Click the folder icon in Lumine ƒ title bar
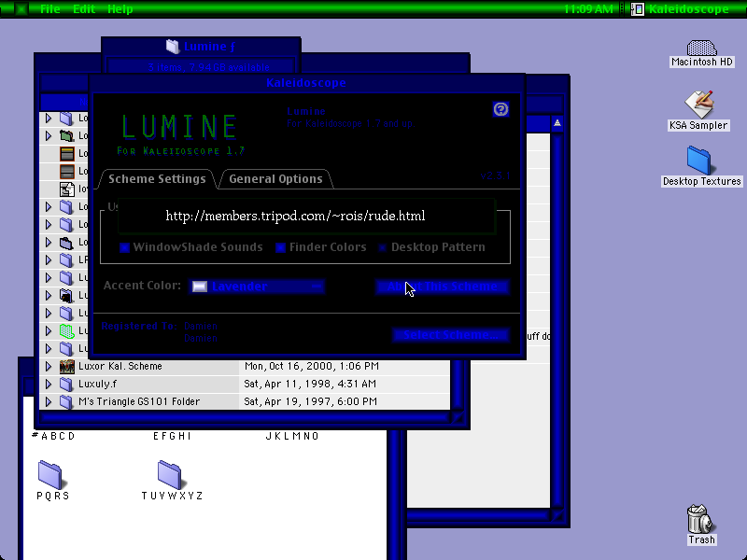 pyautogui.click(x=173, y=46)
